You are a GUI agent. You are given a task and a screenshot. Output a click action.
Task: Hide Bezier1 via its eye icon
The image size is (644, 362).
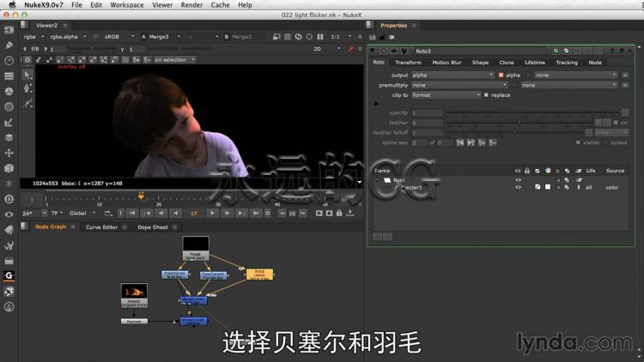(x=518, y=187)
